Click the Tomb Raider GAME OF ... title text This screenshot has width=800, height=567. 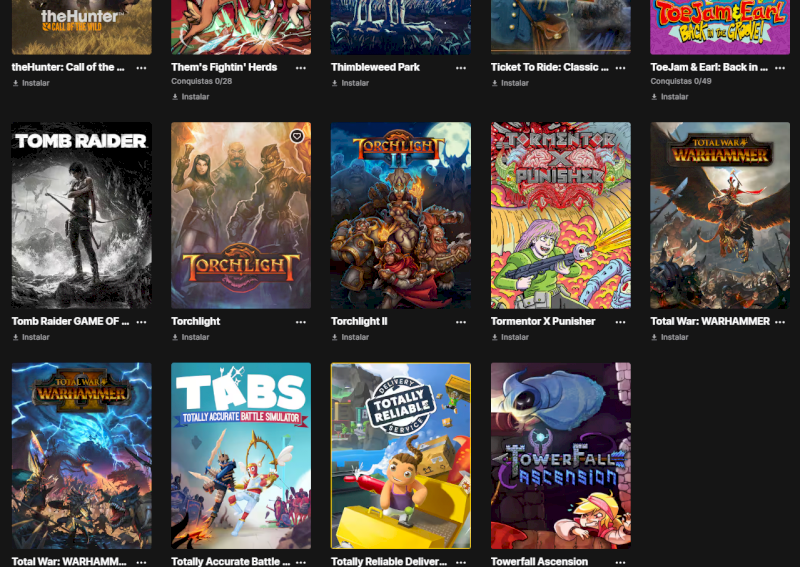pos(70,322)
